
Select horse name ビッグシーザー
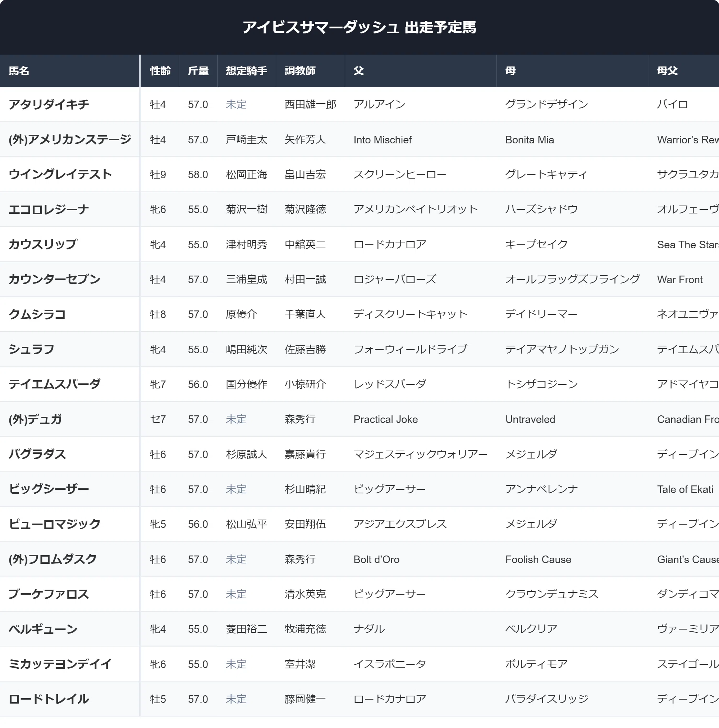point(49,489)
